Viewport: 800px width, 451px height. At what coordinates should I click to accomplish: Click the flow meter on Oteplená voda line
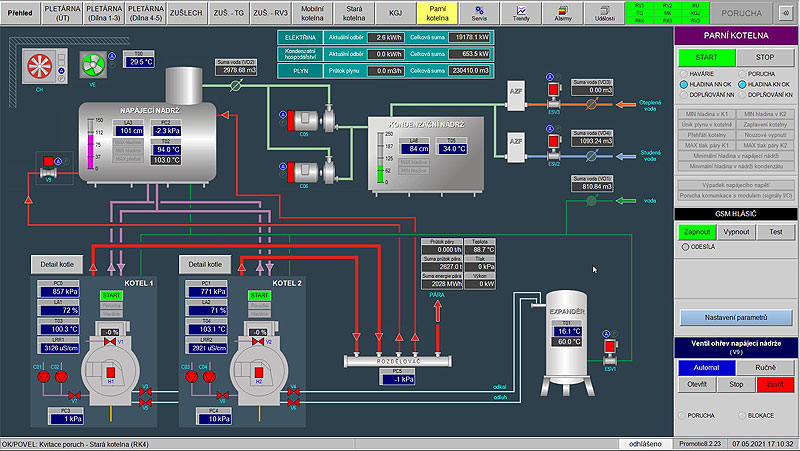[x=591, y=104]
